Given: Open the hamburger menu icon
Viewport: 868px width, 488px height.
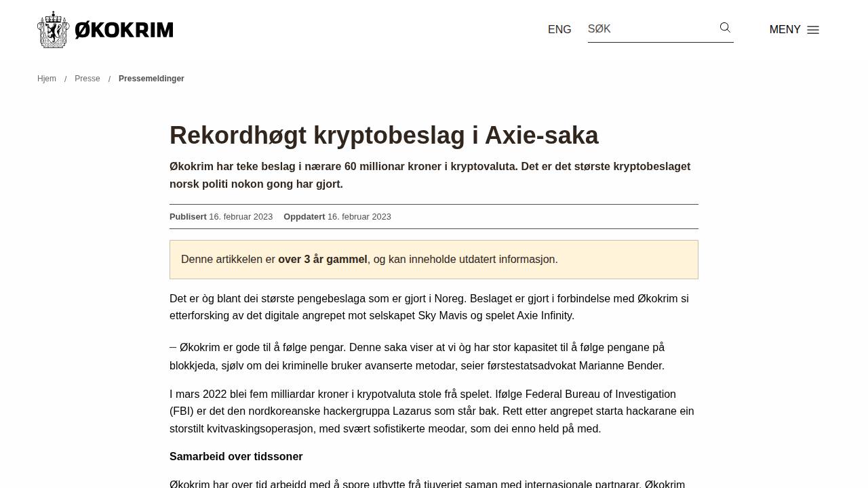Looking at the screenshot, I should point(813,30).
